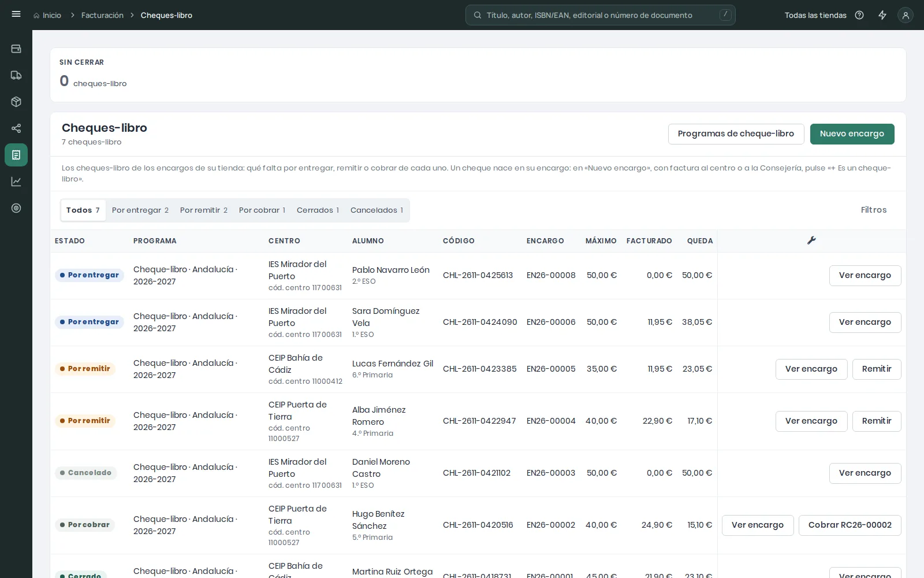The image size is (924, 578).
Task: Click Remitir for Lucas Fernández Gil
Action: pos(877,369)
